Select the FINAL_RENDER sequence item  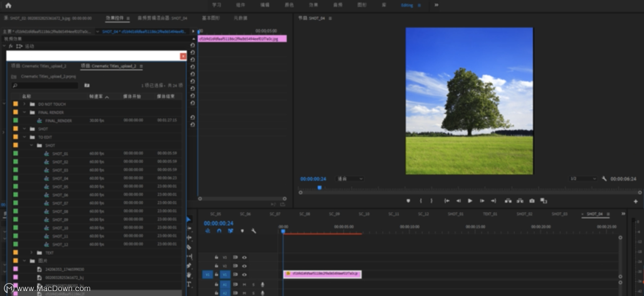[58, 120]
